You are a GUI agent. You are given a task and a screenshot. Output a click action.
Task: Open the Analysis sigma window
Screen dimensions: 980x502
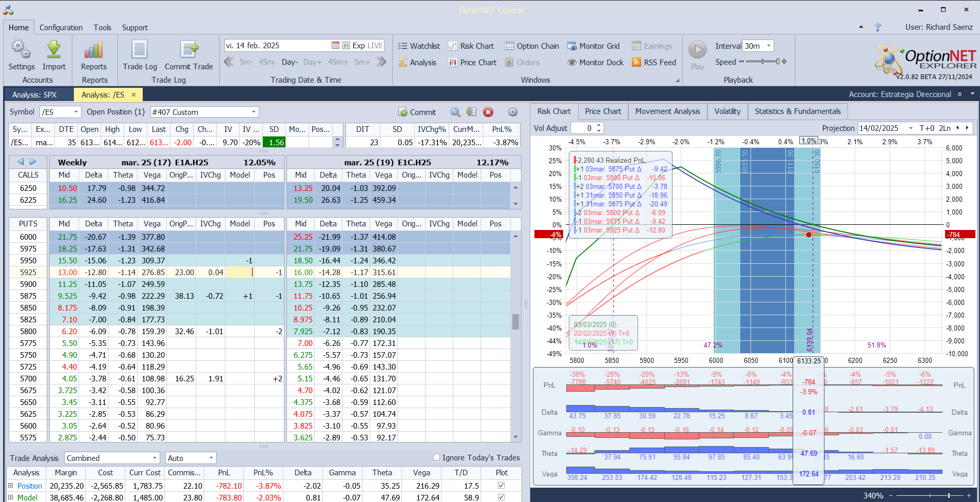click(417, 63)
